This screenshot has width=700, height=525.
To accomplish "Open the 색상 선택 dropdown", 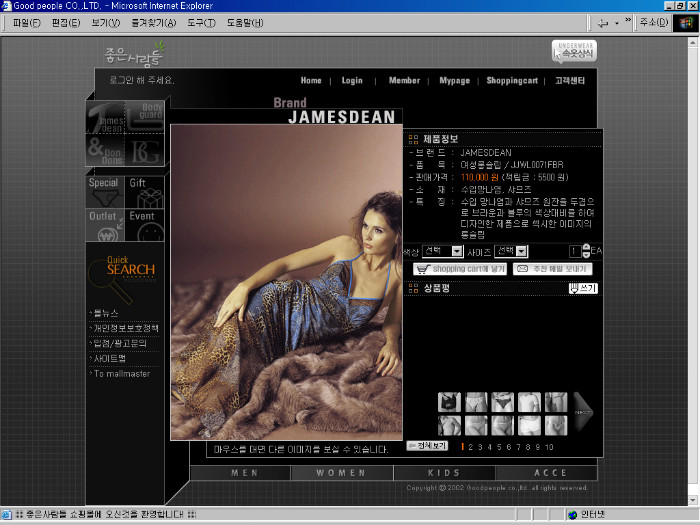I will (x=442, y=251).
